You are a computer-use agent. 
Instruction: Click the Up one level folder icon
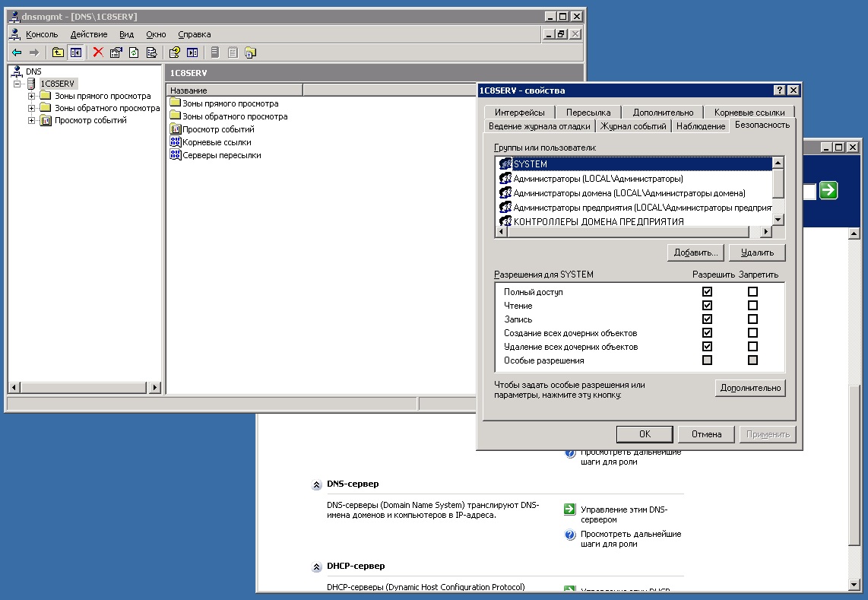[x=58, y=52]
